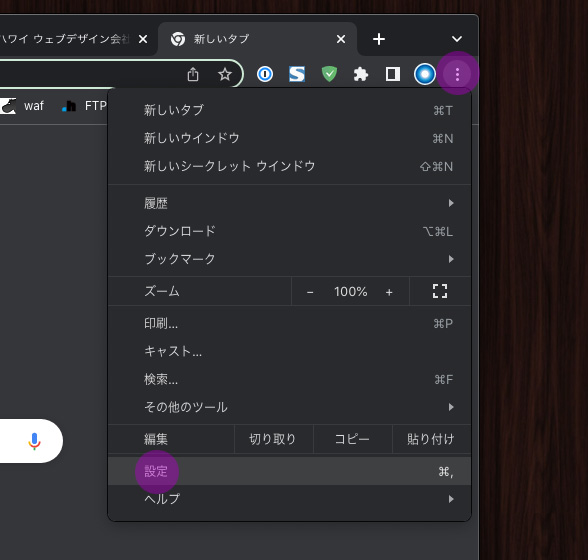The height and width of the screenshot is (560, 588).
Task: Open the Chrome three-dot menu button
Action: pyautogui.click(x=457, y=74)
